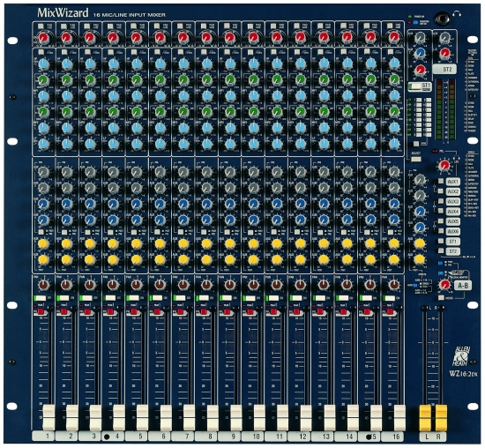Viewport: 485px width, 448px height.
Task: Adjust channel 8 brown pan knob
Action: click(206, 285)
